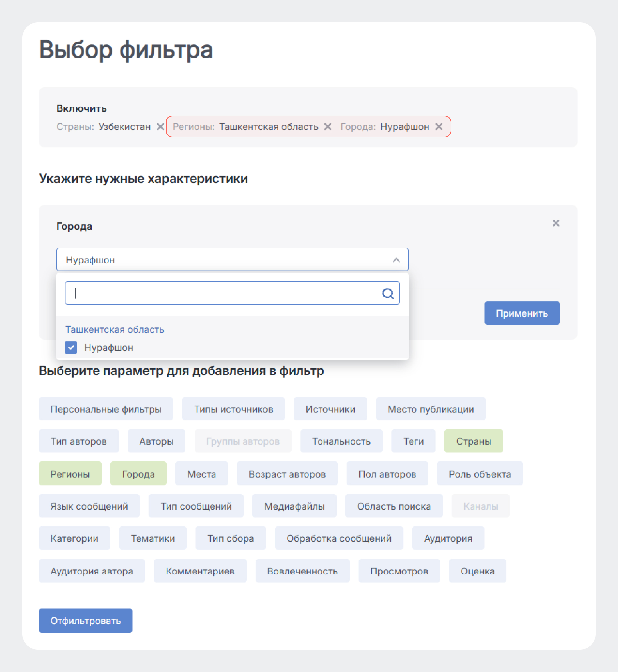The width and height of the screenshot is (618, 672).
Task: Click the search magnifier icon
Action: [388, 293]
